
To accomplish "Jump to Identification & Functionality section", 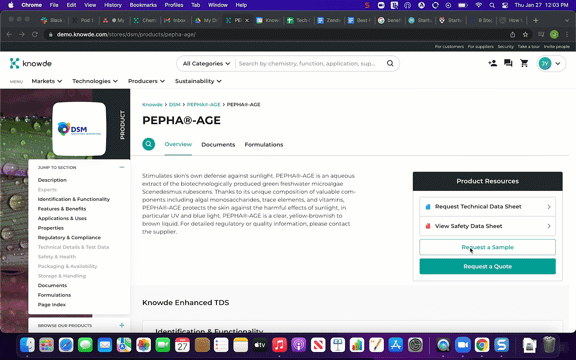I will (x=74, y=199).
